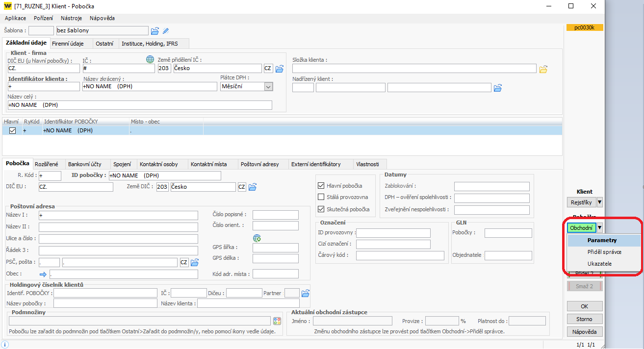Click the CZ button next to the Česko IČ country

pyautogui.click(x=268, y=69)
